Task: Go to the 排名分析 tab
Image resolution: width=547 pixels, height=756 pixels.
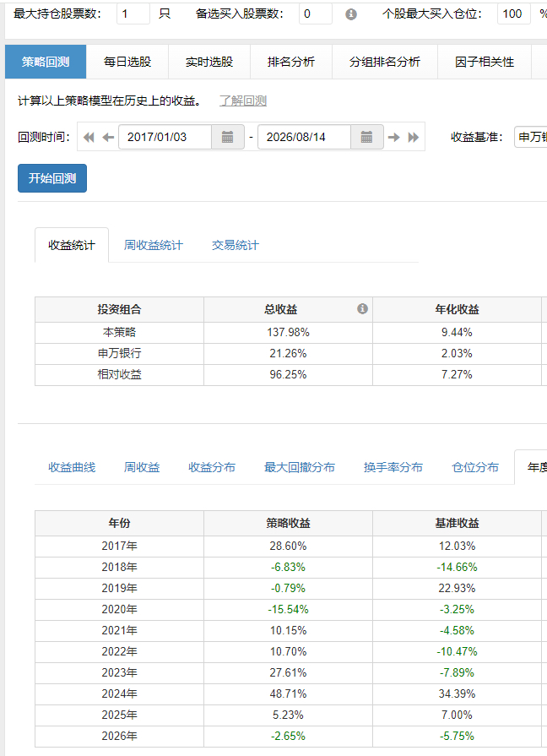Action: (x=291, y=62)
